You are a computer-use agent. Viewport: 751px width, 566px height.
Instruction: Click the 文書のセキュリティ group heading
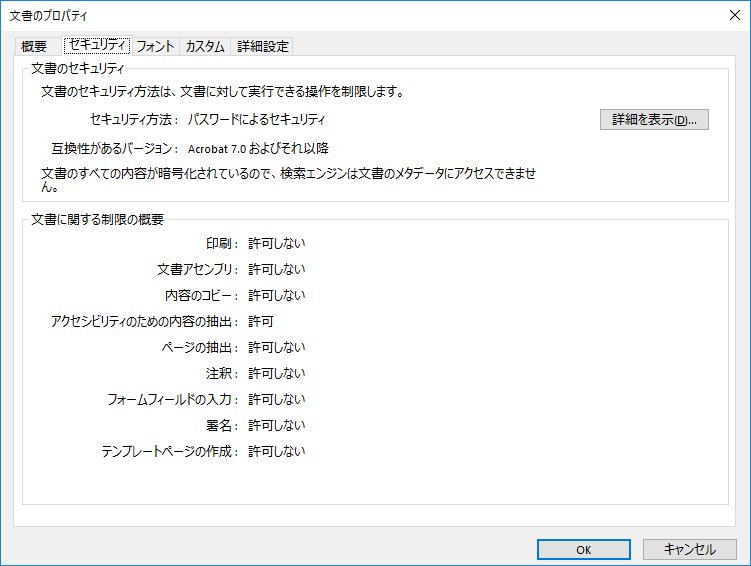pyautogui.click(x=78, y=68)
